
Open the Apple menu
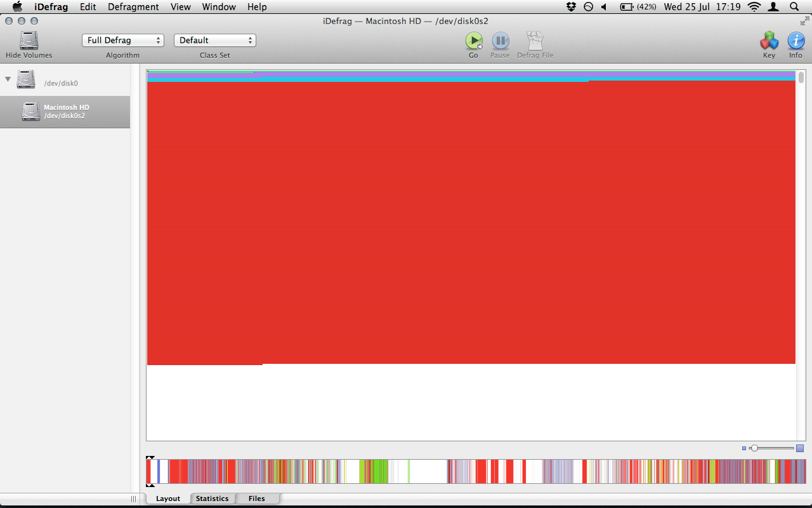[x=17, y=7]
